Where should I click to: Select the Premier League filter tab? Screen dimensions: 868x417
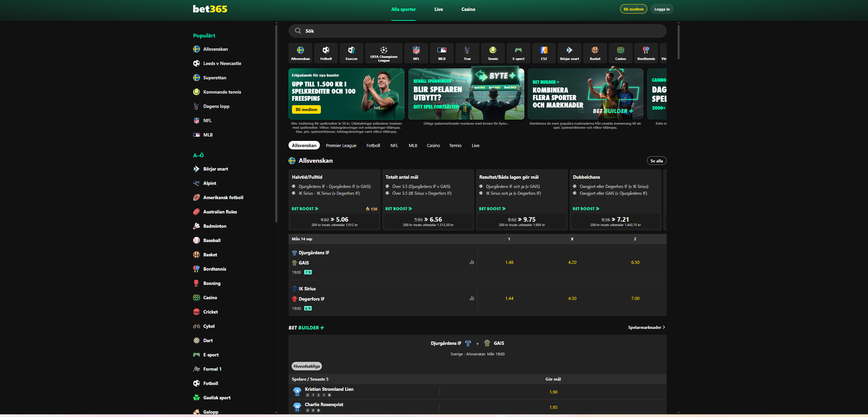pos(341,145)
